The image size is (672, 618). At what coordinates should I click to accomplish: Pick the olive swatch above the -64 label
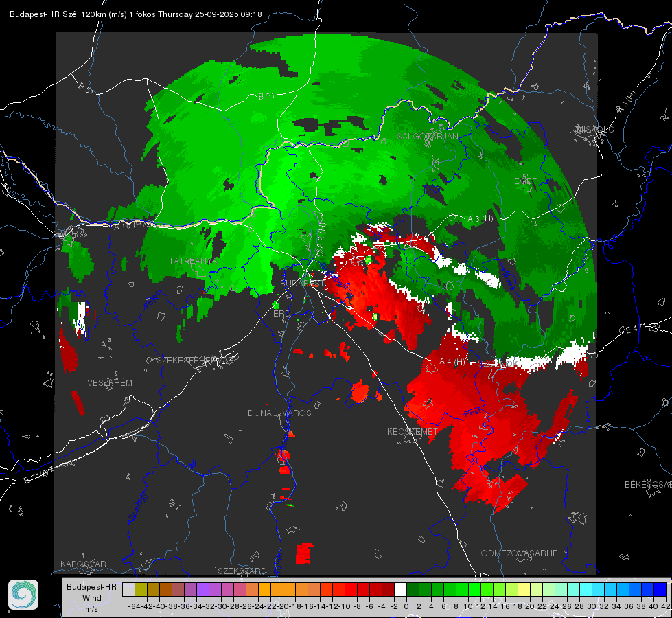pos(141,589)
